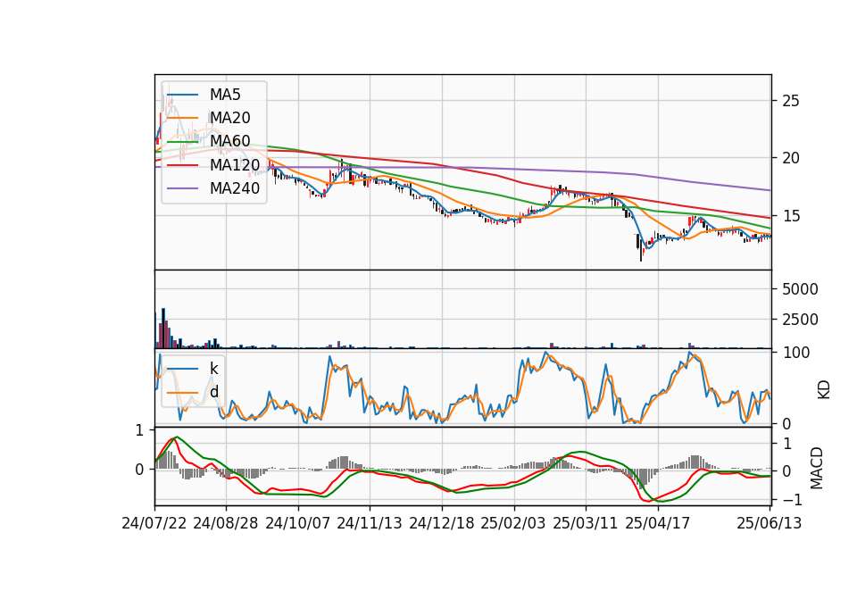
Task: Click the 24/10/07 date axis label
Action: point(298,523)
